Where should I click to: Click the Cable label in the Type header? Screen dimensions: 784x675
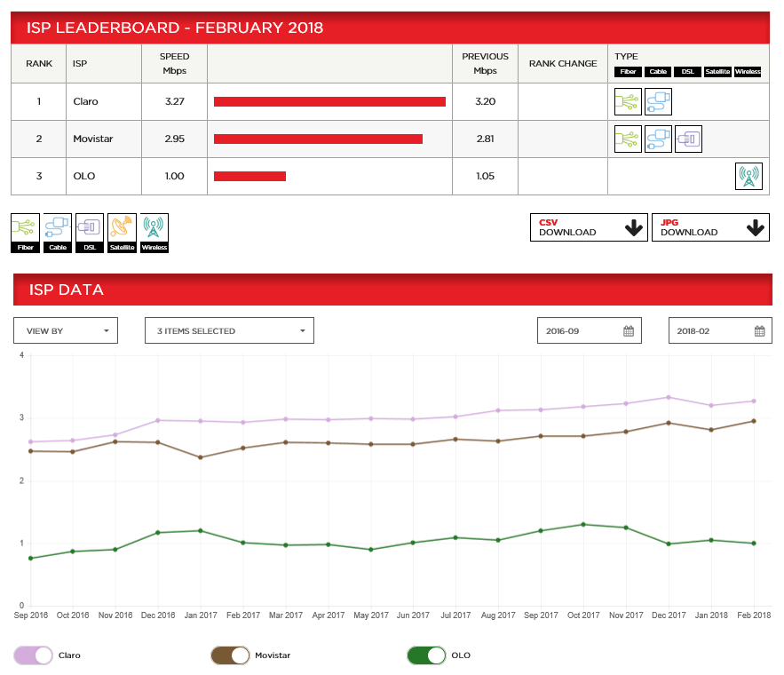(x=658, y=72)
